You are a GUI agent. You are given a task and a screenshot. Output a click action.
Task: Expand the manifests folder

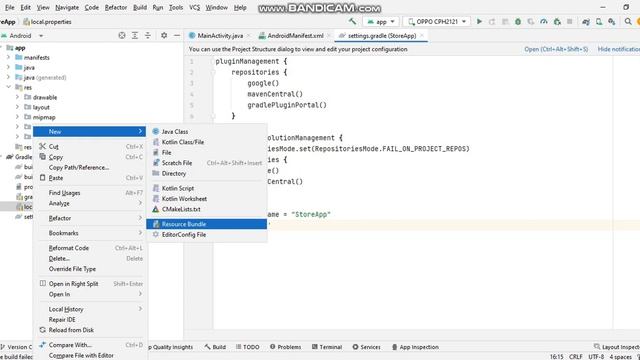click(x=9, y=57)
